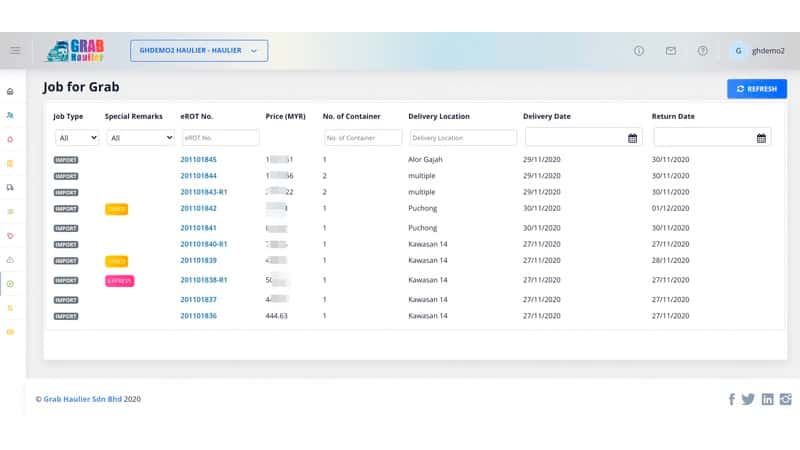Expand the Job Type filter dropdown
800x450 pixels.
point(76,138)
